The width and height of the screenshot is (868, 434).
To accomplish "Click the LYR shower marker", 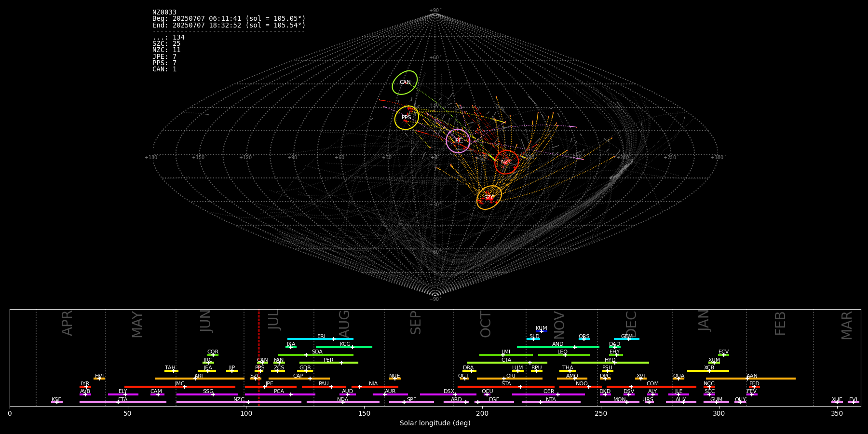I will [85, 386].
